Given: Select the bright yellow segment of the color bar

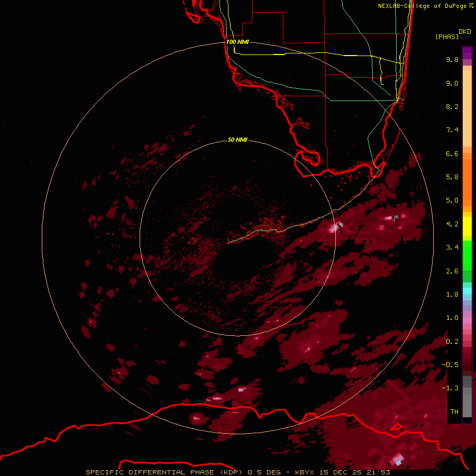Looking at the screenshot, I should click(x=467, y=226).
